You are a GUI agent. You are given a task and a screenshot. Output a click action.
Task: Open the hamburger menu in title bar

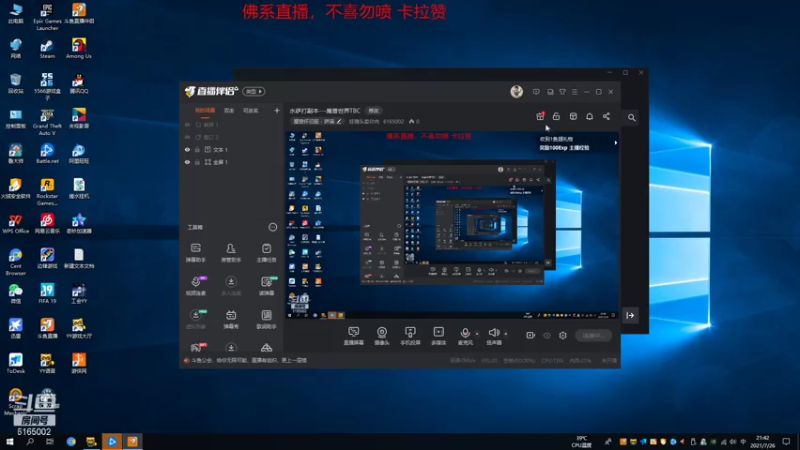[x=574, y=92]
